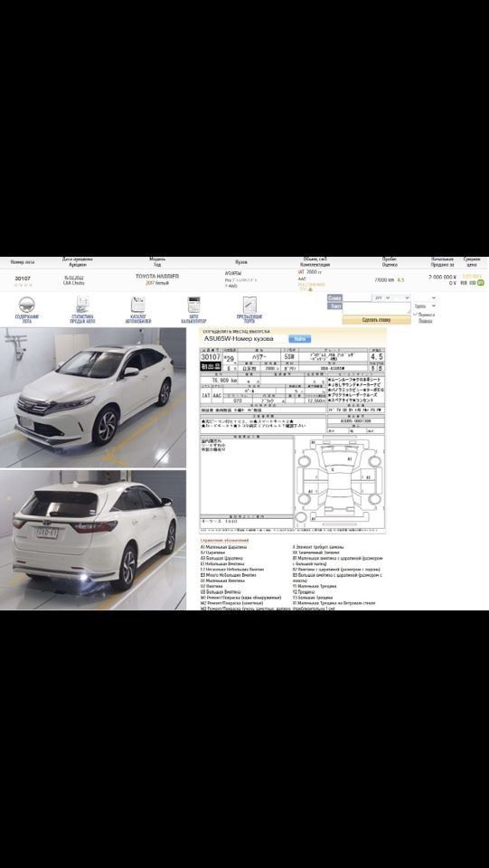
Task: Click the 'ASU65W-Номер кузова' body number text
Action: click(x=239, y=338)
